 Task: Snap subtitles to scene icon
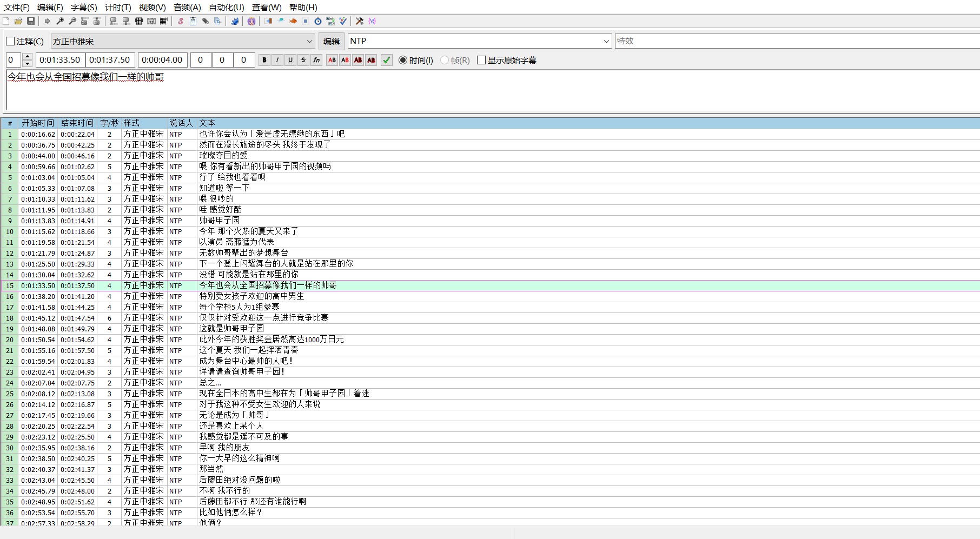coord(151,21)
